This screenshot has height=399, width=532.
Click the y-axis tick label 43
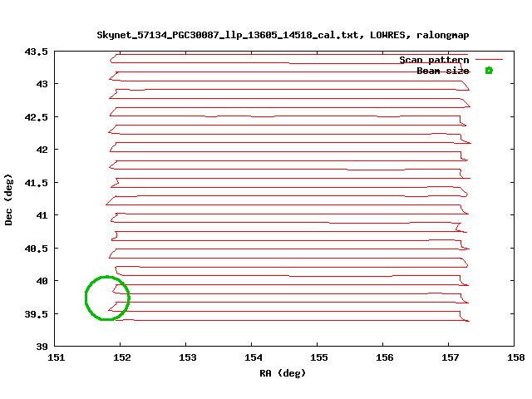tap(42, 84)
